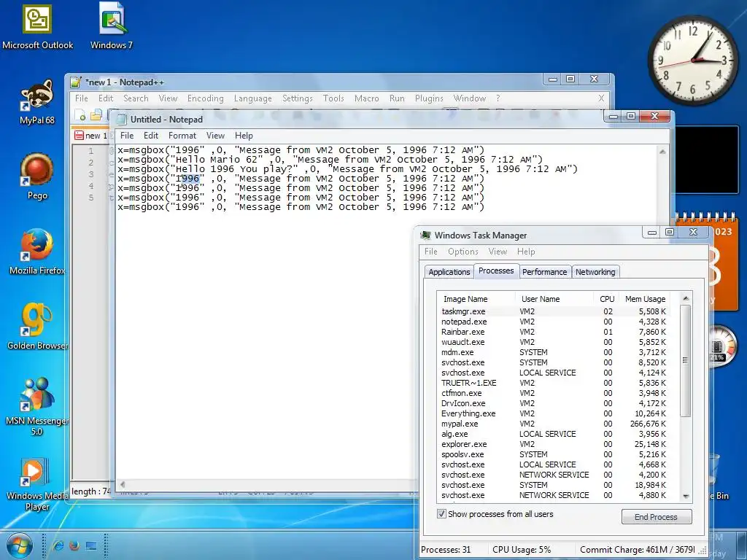The width and height of the screenshot is (747, 560).
Task: Launch Firefox from the quick launch bar
Action: point(74,545)
